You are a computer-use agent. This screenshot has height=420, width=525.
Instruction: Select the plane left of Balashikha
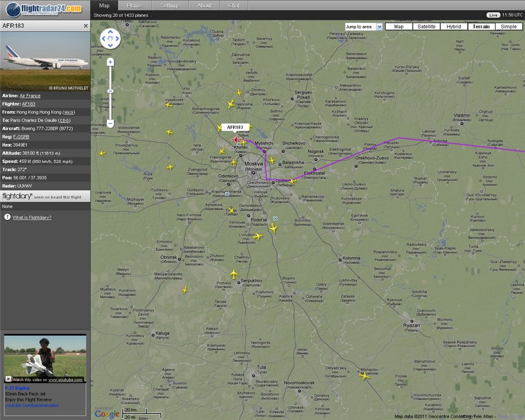[x=272, y=161]
